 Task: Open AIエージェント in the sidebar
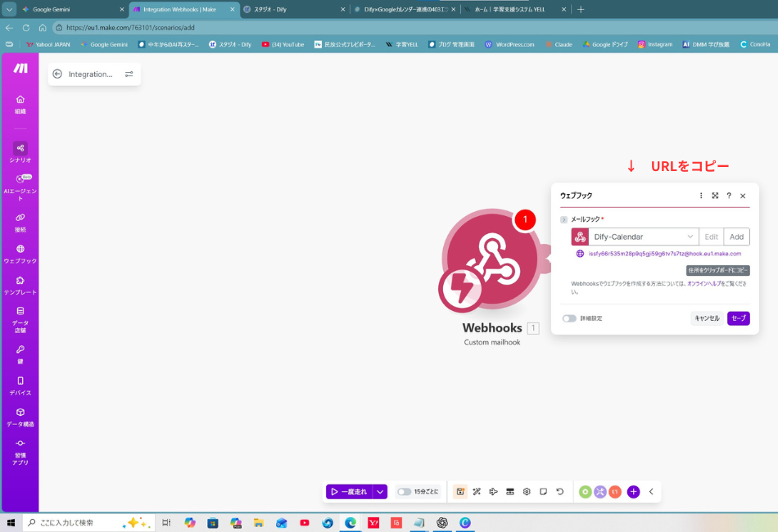click(x=20, y=183)
